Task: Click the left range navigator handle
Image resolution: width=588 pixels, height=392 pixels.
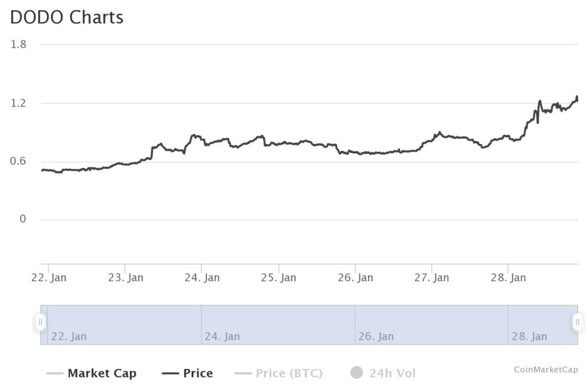Action: click(40, 322)
